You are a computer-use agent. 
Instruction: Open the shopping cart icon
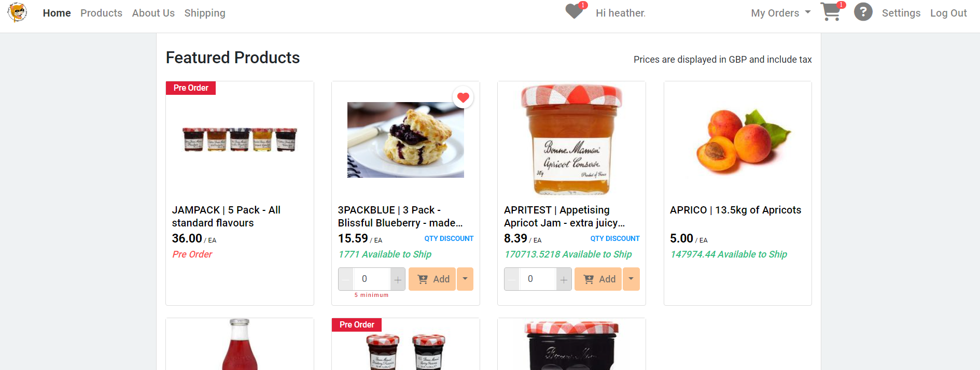[832, 11]
